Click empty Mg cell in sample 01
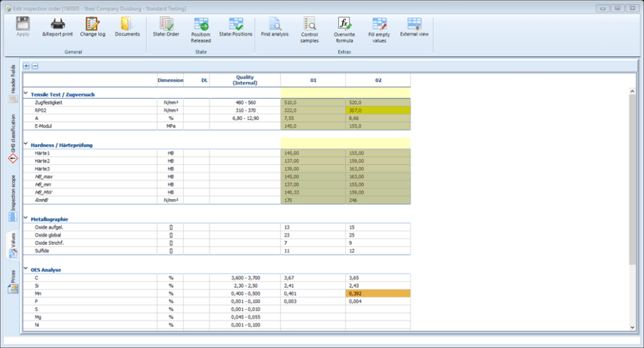The image size is (644, 348). click(x=313, y=316)
